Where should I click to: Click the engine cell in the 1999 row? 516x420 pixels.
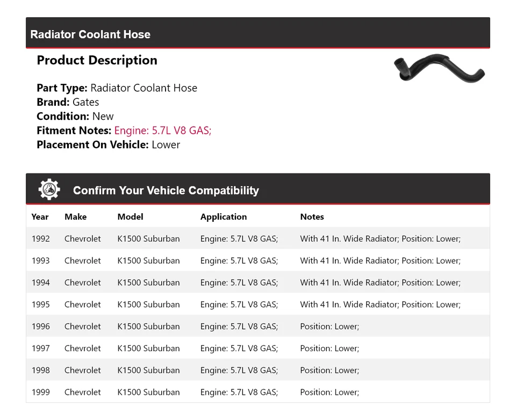(x=239, y=393)
